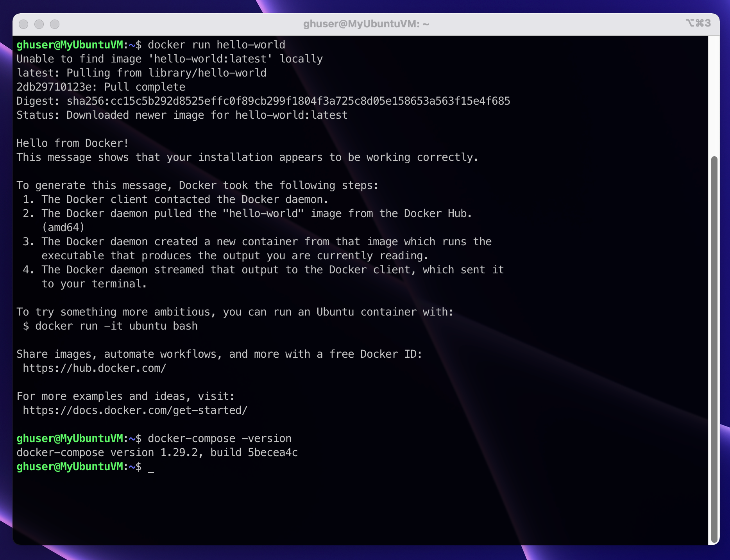
Task: Click 'This message shows that your installation' line
Action: [x=247, y=157]
